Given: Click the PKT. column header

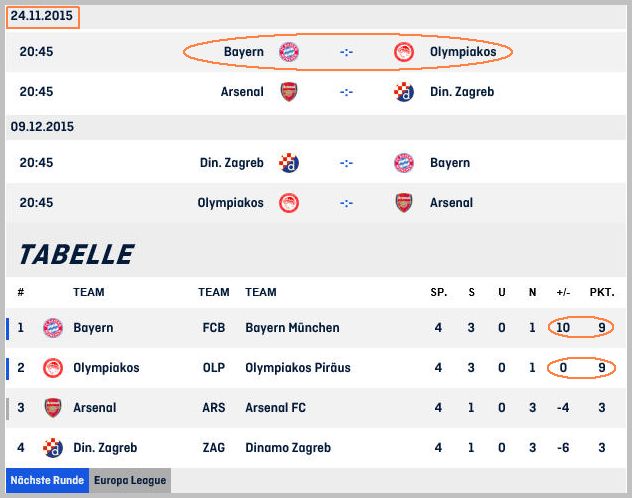Looking at the screenshot, I should [602, 292].
